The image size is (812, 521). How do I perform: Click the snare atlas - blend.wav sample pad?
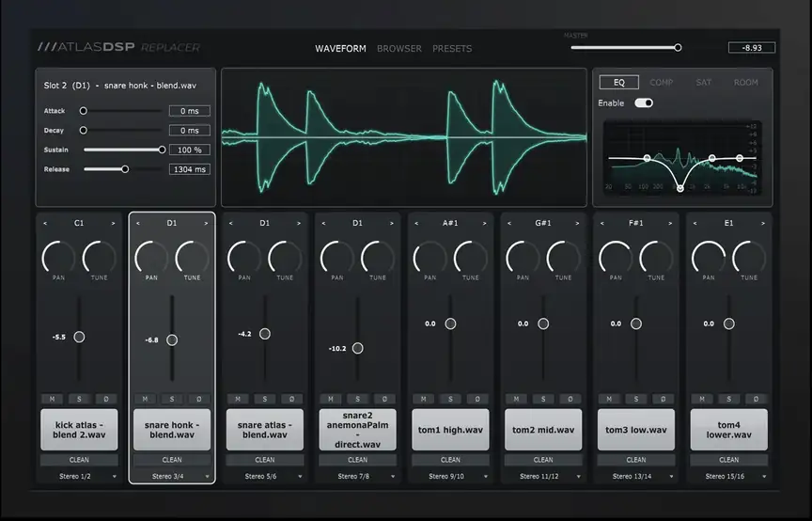pyautogui.click(x=265, y=430)
